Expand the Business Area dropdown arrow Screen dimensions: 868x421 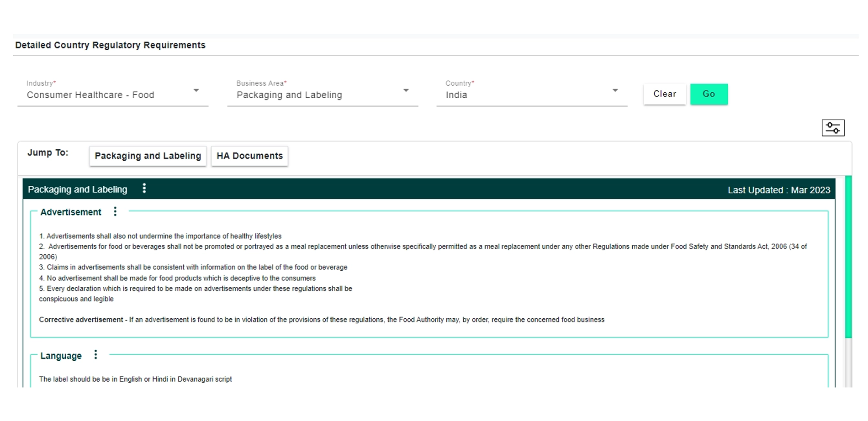tap(406, 91)
